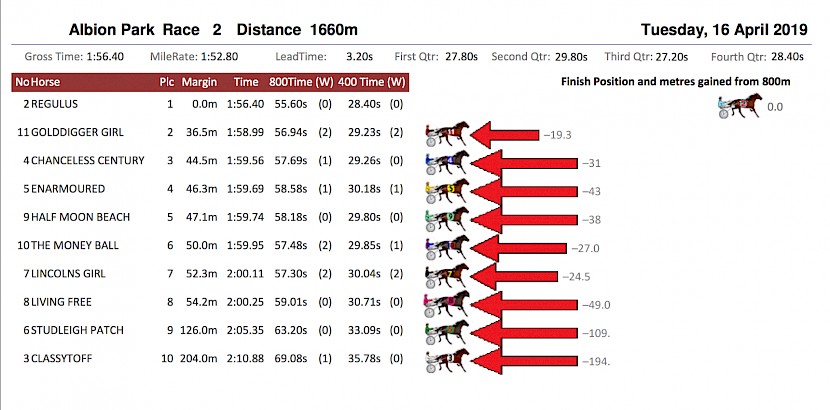Click the pink Living Free horse icon
830x410 pixels.
pyautogui.click(x=447, y=304)
